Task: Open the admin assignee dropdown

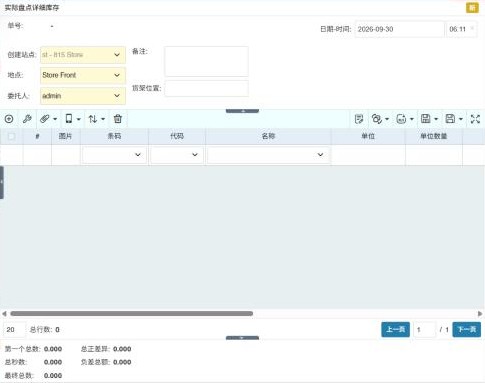Action: pyautogui.click(x=83, y=96)
